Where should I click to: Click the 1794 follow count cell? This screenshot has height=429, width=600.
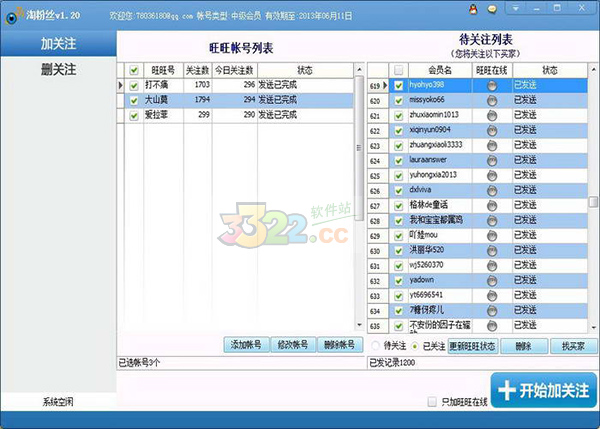[197, 100]
